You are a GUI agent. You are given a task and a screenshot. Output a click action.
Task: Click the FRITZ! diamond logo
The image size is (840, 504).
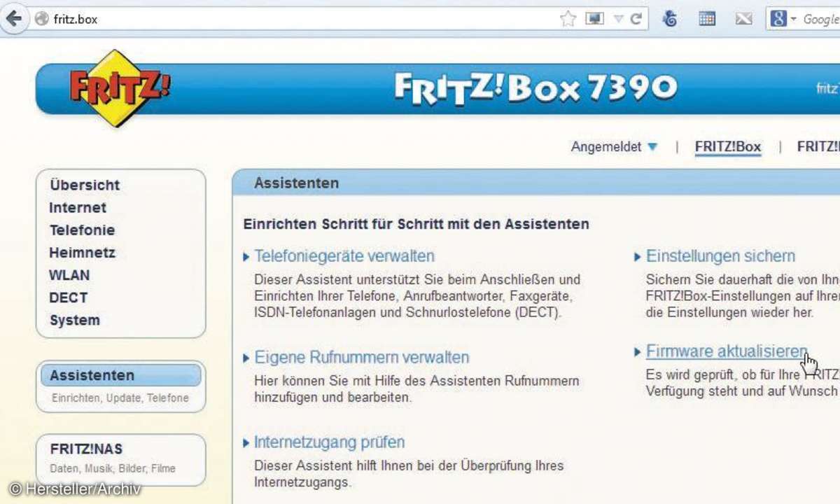click(119, 88)
